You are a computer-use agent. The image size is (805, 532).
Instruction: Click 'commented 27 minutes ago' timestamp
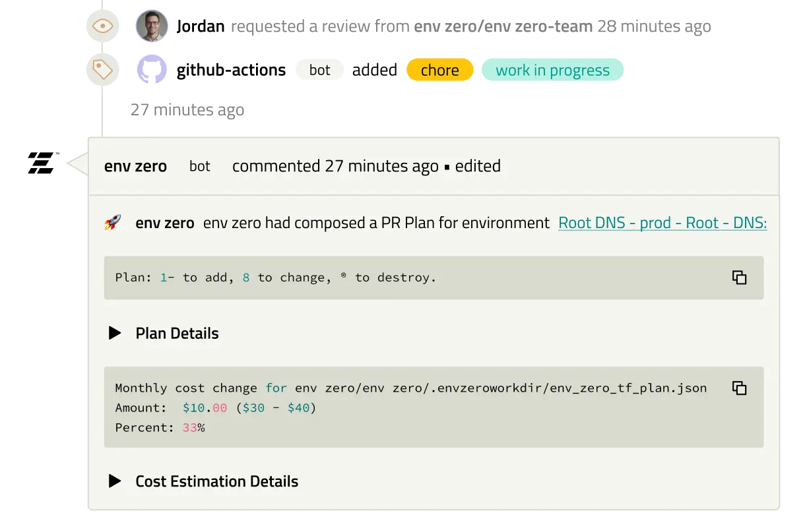point(335,166)
